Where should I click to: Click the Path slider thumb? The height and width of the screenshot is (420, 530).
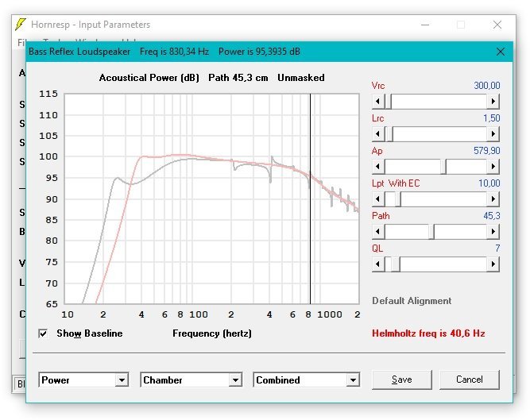(x=432, y=232)
